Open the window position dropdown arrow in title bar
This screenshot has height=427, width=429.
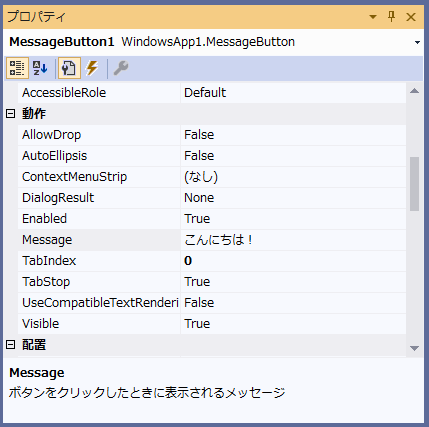[x=373, y=17]
